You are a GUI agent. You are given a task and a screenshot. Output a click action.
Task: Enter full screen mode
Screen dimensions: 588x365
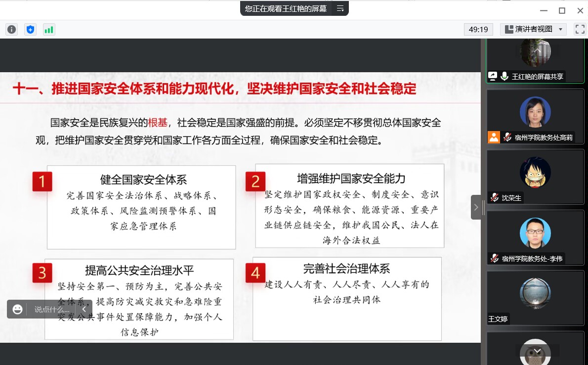[580, 29]
